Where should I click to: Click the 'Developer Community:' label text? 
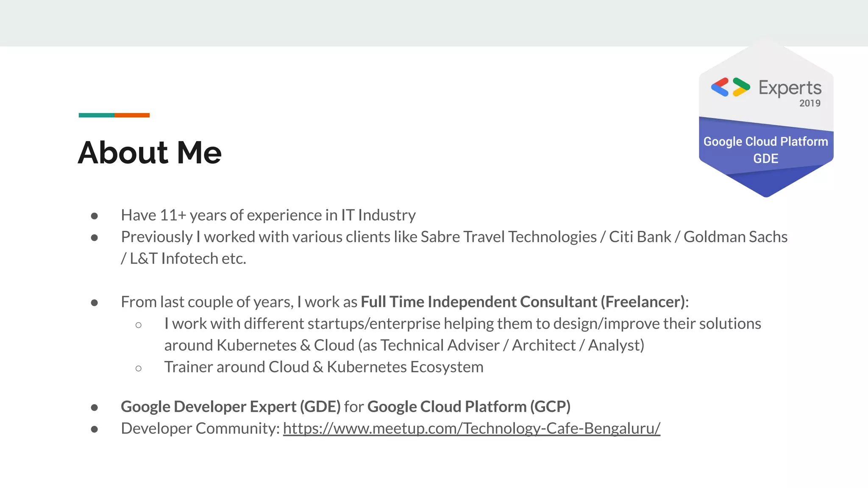coord(200,428)
